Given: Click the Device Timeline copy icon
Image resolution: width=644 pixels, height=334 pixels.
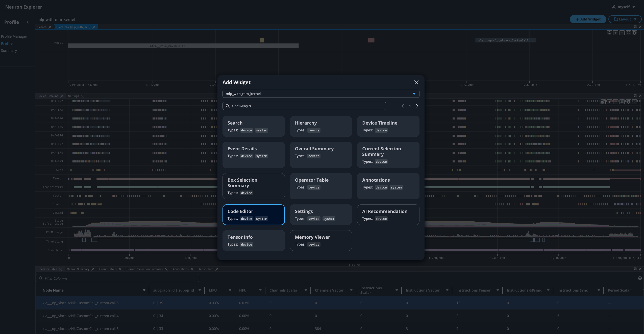Looking at the screenshot, I should pyautogui.click(x=603, y=102).
